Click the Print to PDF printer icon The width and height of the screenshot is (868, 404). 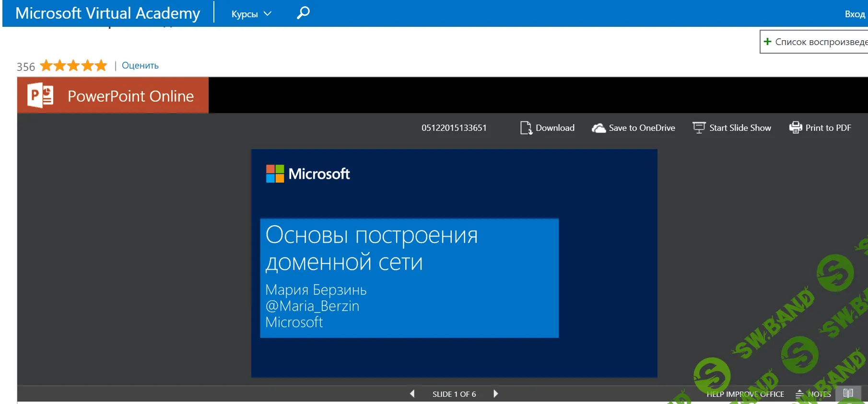[x=795, y=127]
